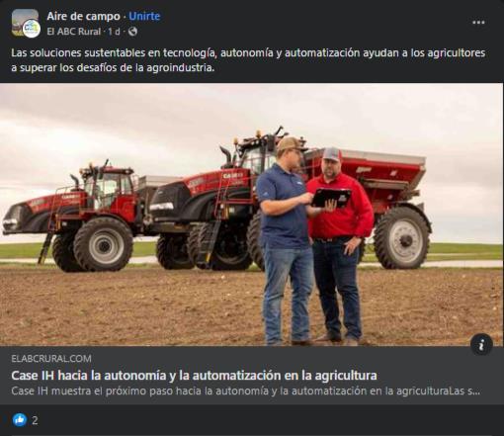Join the group via Unirte link
Viewport: 504px width, 436px height.
[x=144, y=16]
